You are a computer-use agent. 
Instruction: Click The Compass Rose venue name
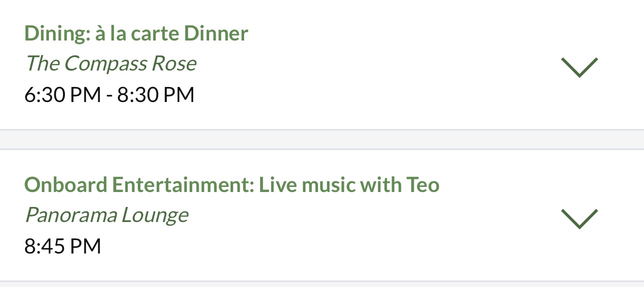click(x=110, y=63)
